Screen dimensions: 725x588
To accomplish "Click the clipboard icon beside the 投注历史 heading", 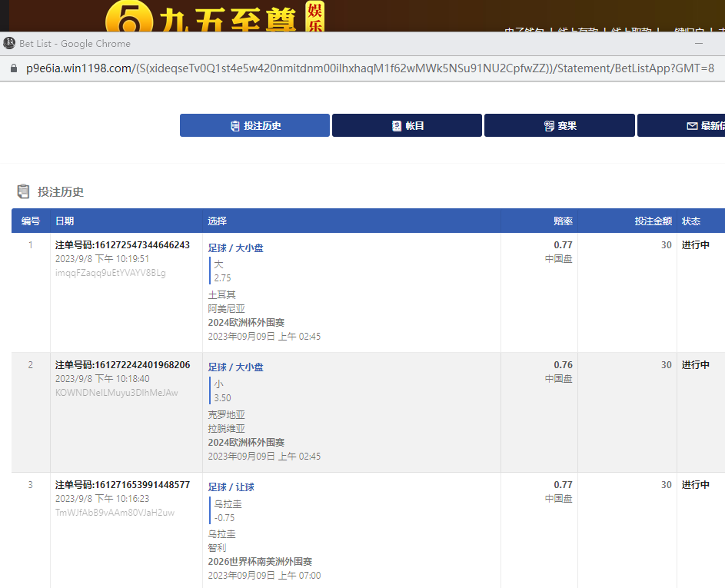I will tap(24, 192).
